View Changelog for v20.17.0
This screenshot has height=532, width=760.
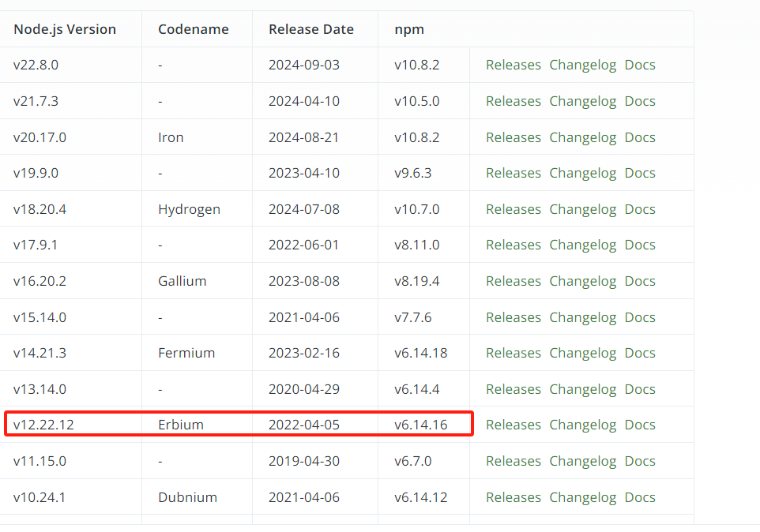coord(582,137)
